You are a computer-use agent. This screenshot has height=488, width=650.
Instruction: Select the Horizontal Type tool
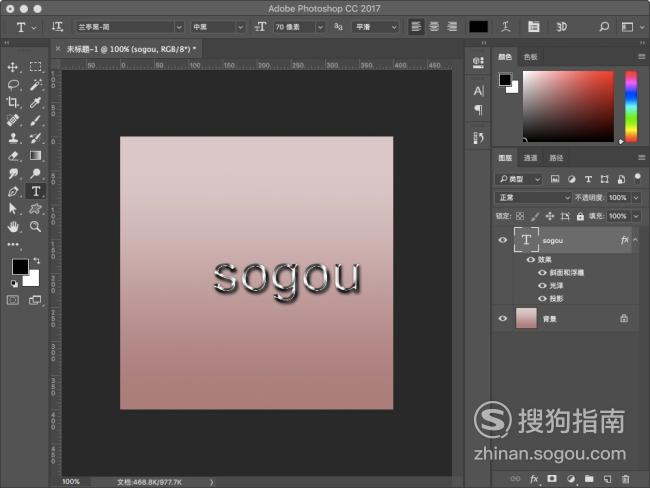(36, 191)
